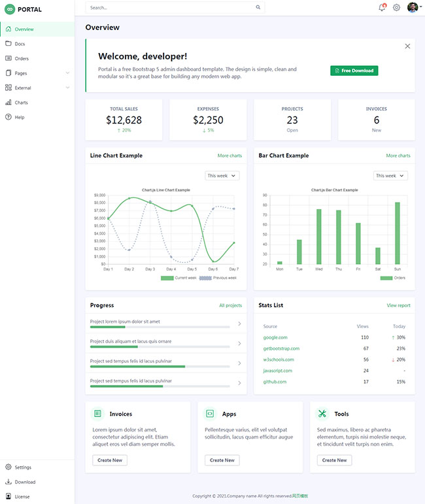Click into the Search input field

click(170, 8)
